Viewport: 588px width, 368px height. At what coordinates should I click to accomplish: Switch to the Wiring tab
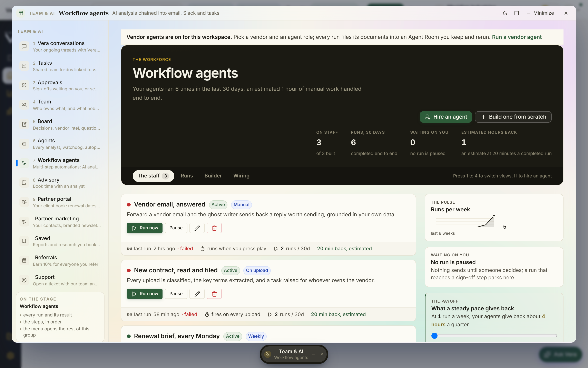241,176
